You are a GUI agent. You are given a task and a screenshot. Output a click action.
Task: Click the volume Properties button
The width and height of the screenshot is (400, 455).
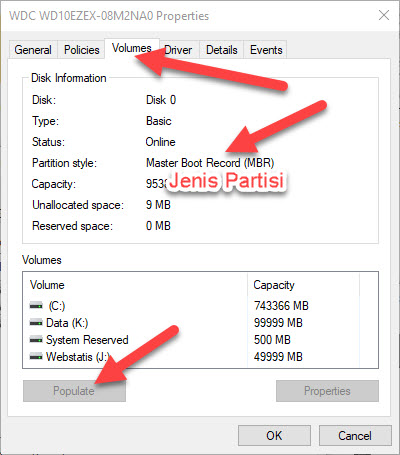(x=327, y=391)
